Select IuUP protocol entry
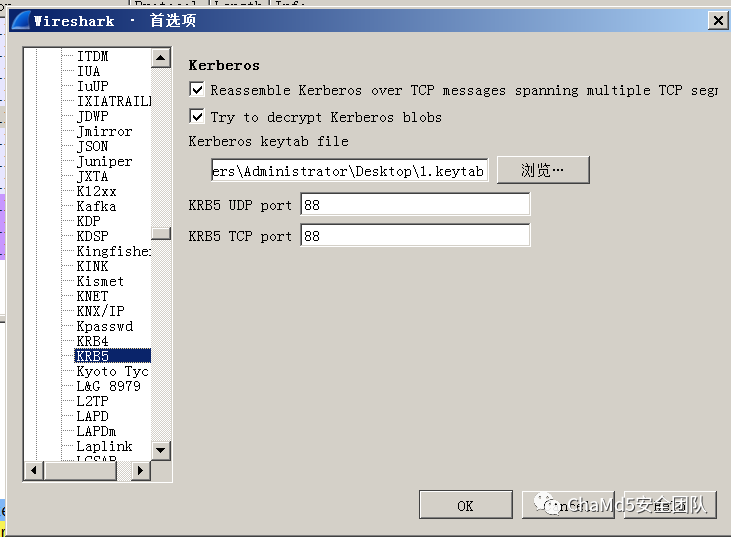 click(92, 86)
